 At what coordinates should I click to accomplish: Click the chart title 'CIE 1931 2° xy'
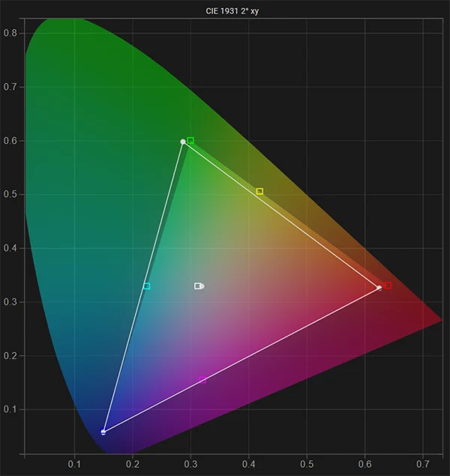(x=232, y=11)
